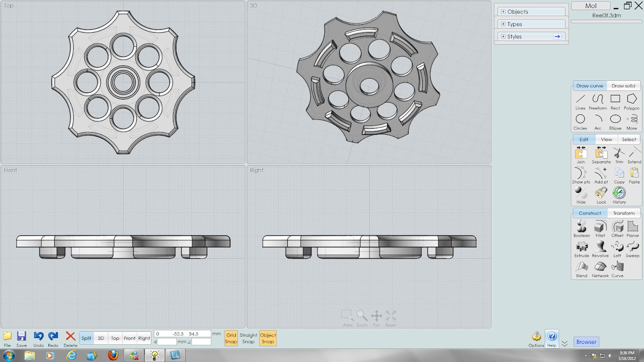Viewport: 644px width, 362px height.
Task: Use the Separate tool
Action: 601,155
